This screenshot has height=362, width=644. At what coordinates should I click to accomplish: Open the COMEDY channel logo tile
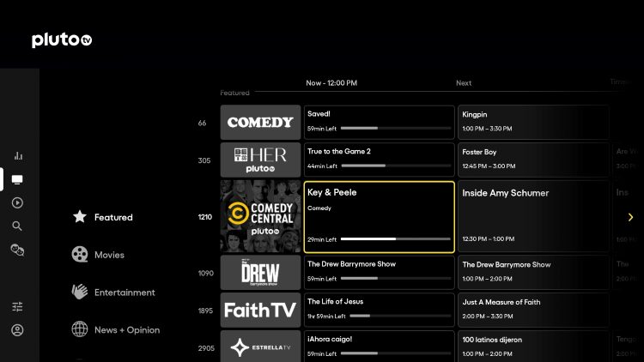pyautogui.click(x=260, y=123)
